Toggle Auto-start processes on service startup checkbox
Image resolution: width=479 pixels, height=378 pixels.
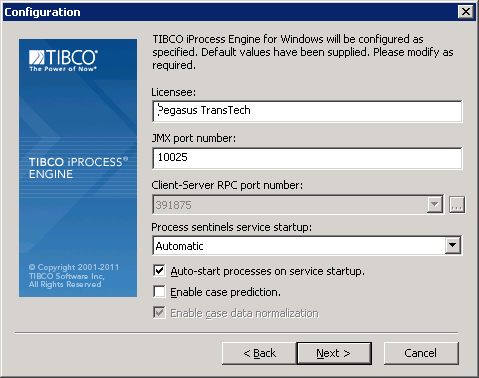tap(159, 270)
